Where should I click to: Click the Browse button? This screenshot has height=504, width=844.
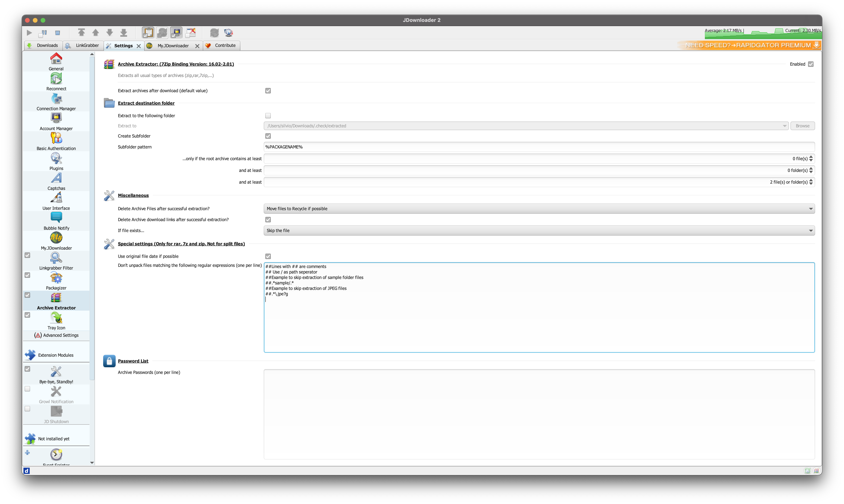coord(802,126)
